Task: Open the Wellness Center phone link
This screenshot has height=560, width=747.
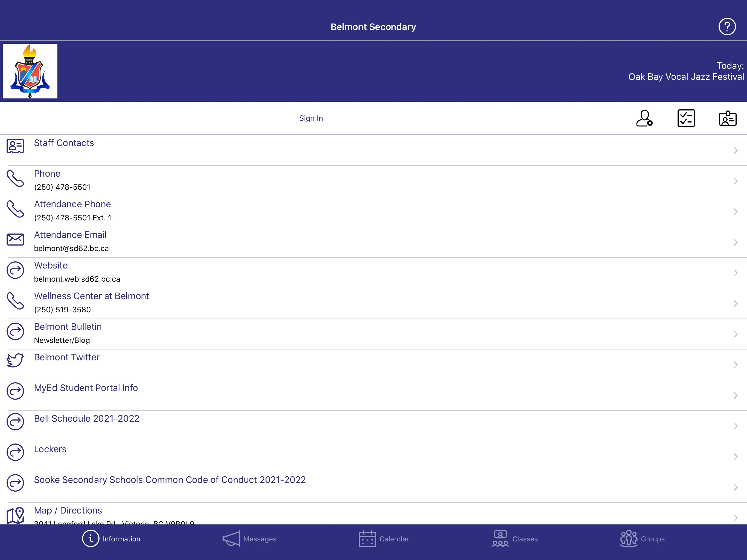Action: point(373,302)
